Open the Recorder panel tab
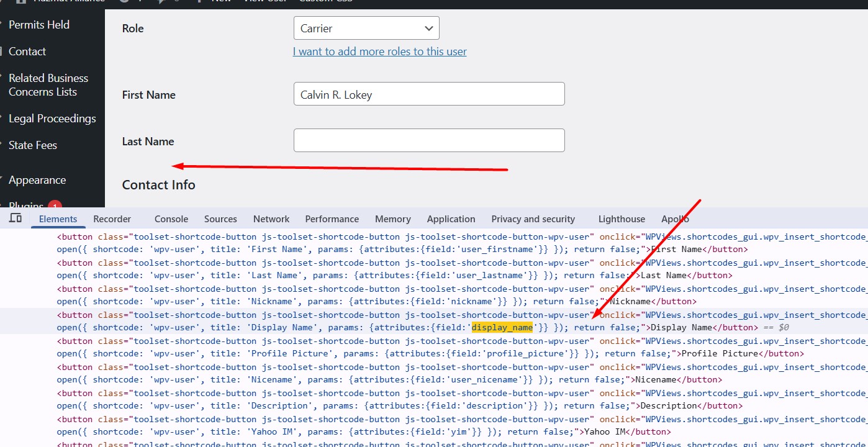 pos(112,219)
